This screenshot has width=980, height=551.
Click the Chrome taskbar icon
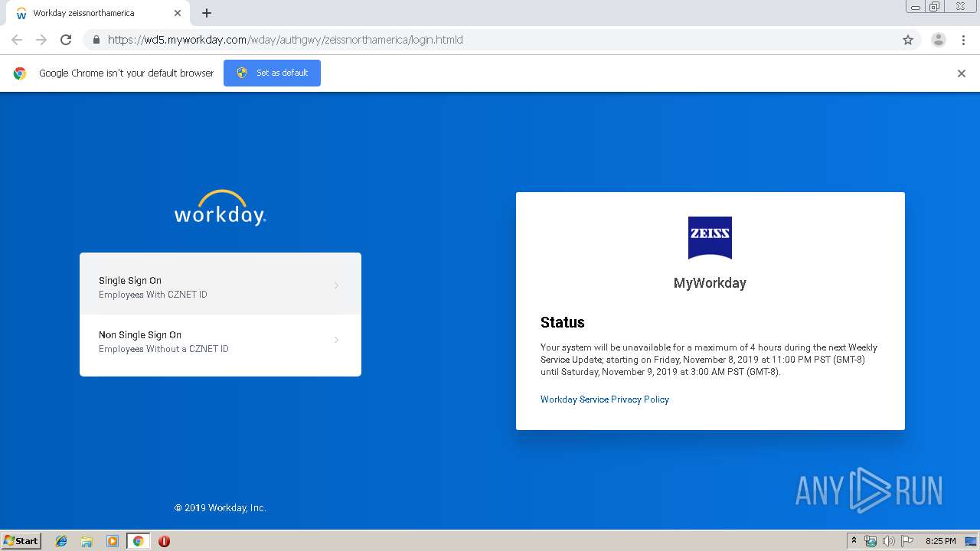tap(138, 541)
